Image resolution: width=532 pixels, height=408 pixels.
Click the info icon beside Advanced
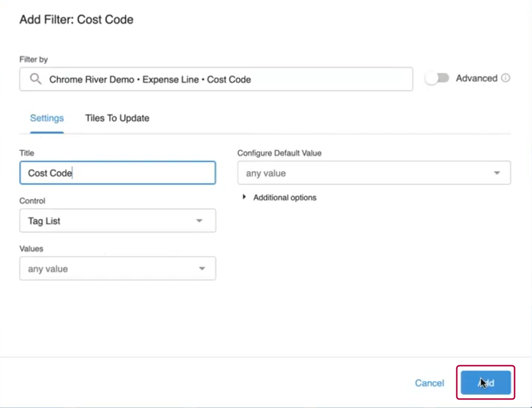coord(506,78)
